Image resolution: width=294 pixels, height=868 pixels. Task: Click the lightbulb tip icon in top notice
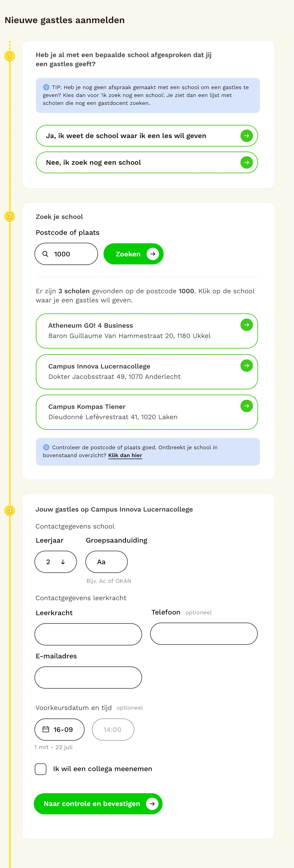46,87
